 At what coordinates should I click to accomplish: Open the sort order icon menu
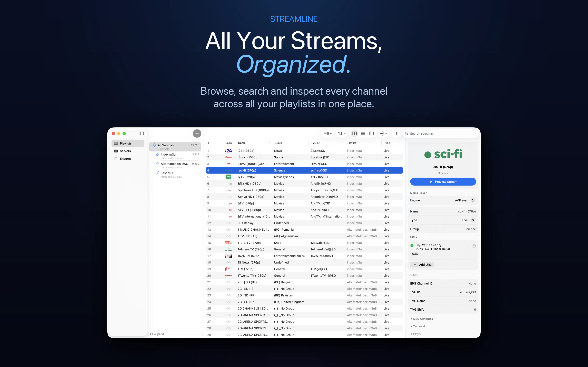341,133
